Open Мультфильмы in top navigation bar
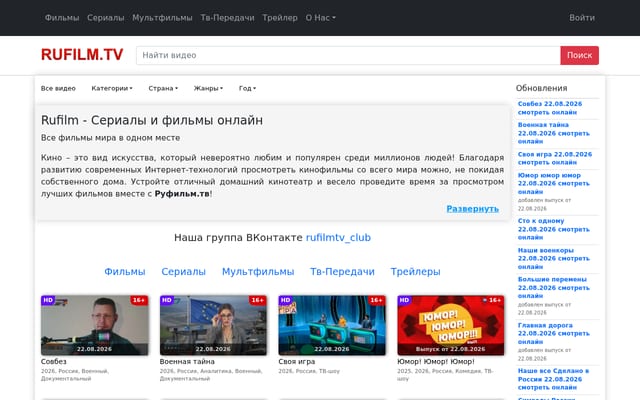Viewport: 640px width, 400px height. pyautogui.click(x=162, y=18)
